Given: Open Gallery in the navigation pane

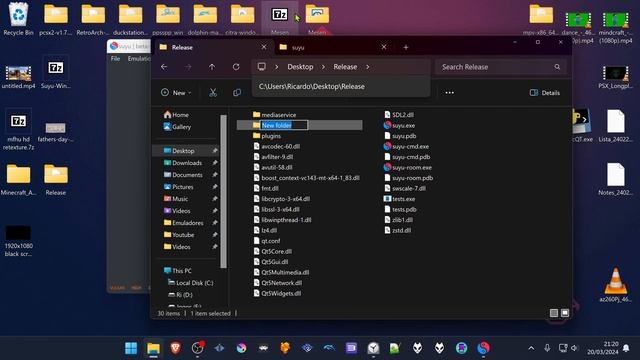Looking at the screenshot, I should pos(177,127).
